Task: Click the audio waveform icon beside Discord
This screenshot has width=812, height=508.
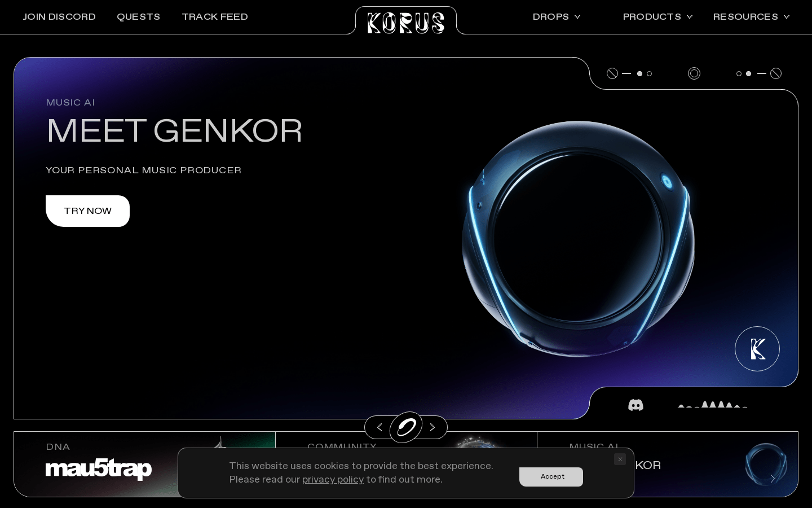Action: click(x=712, y=404)
